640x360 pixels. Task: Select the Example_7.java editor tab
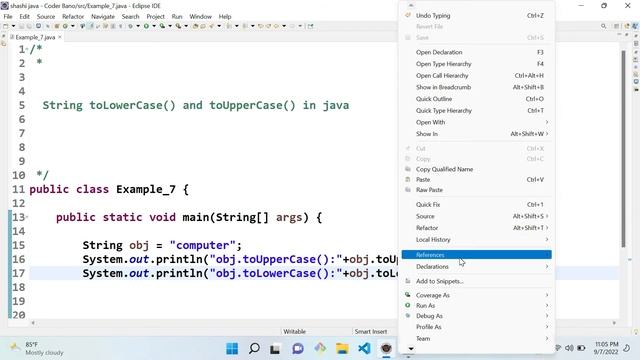click(x=35, y=37)
